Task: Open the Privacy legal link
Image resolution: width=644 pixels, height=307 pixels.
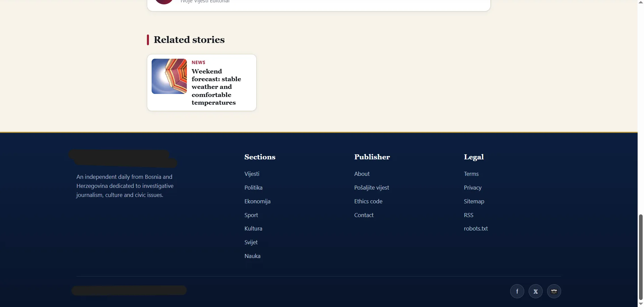Action: click(x=472, y=188)
